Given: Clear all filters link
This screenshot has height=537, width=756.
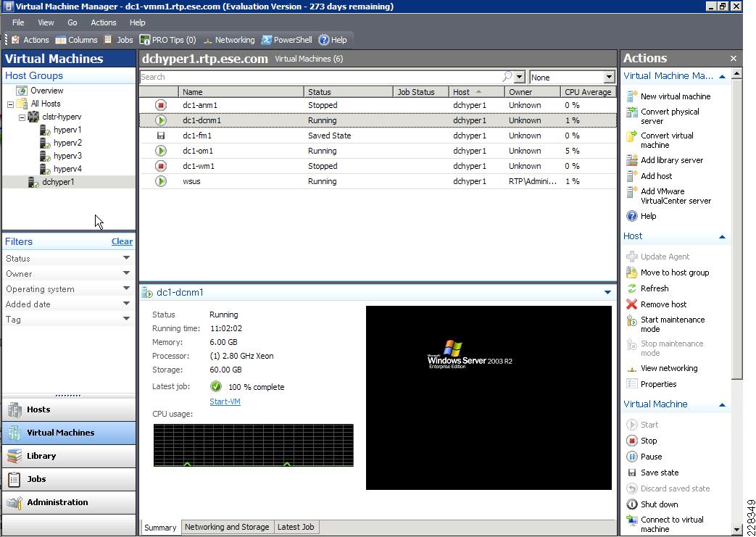Looking at the screenshot, I should click(x=122, y=241).
